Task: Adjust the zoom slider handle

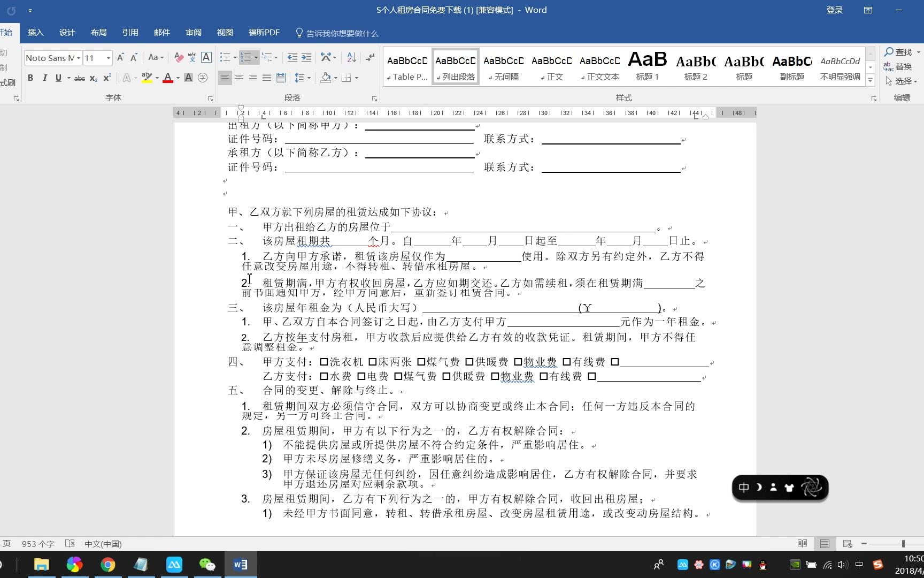Action: coord(903,544)
